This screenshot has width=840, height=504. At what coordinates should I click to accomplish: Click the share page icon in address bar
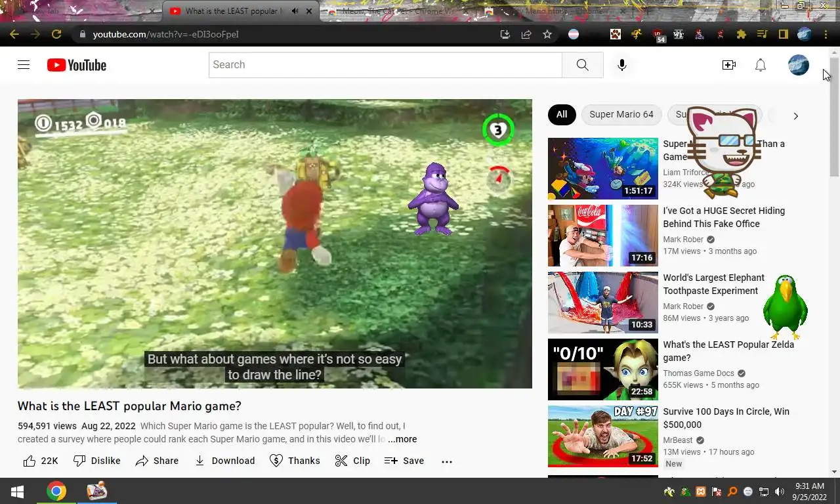[526, 34]
